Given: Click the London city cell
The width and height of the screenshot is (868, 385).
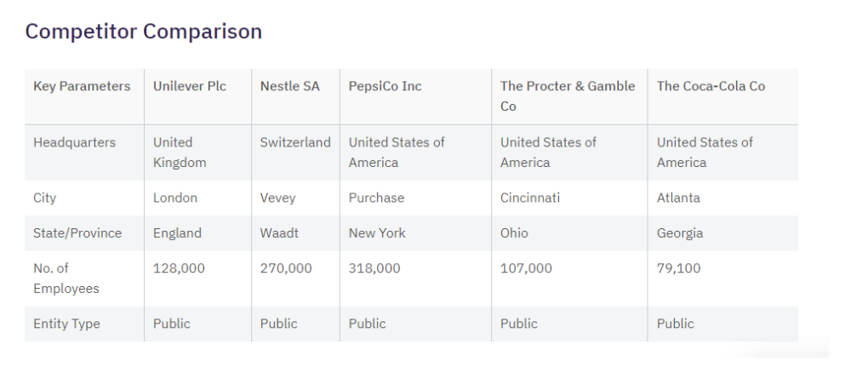Looking at the screenshot, I should [x=175, y=198].
